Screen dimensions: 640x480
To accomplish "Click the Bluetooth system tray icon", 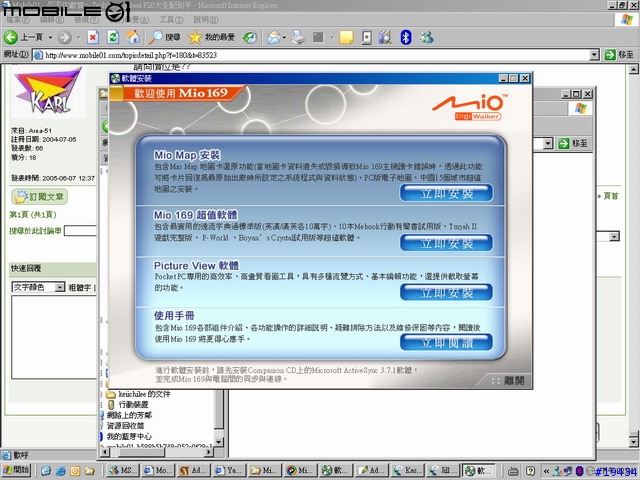I will 578,471.
